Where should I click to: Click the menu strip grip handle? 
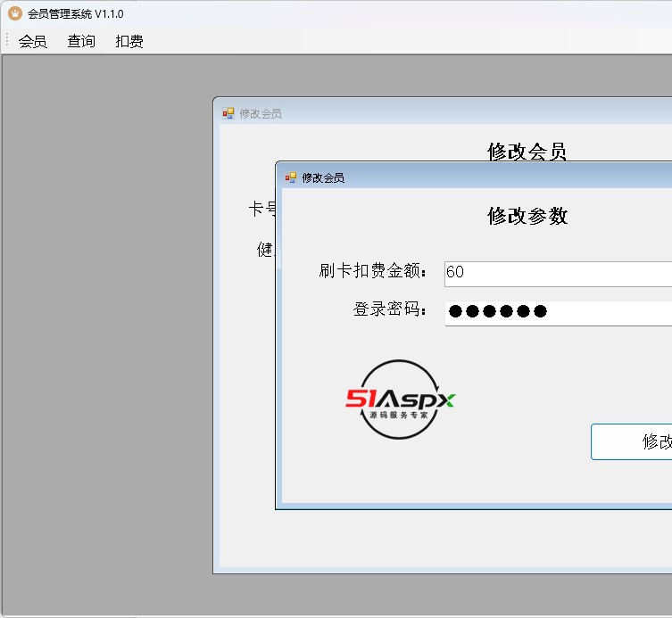coord(7,40)
